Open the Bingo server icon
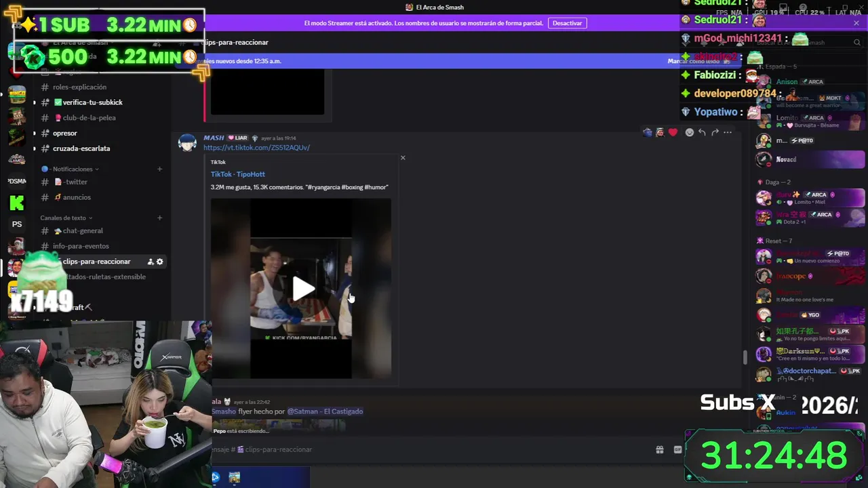This screenshot has height=488, width=868. pyautogui.click(x=17, y=94)
